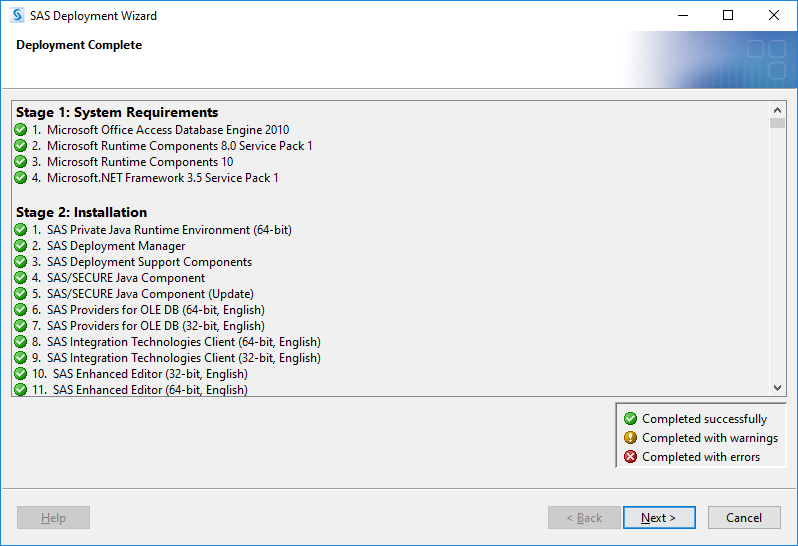
Task: Click status icon for SAS/SECURE Java Component (Update)
Action: click(x=20, y=294)
